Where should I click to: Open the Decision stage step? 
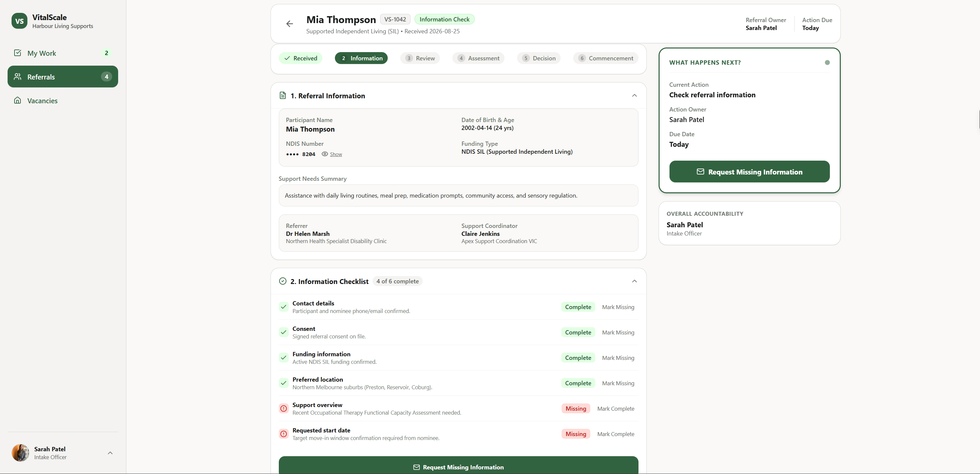[538, 58]
